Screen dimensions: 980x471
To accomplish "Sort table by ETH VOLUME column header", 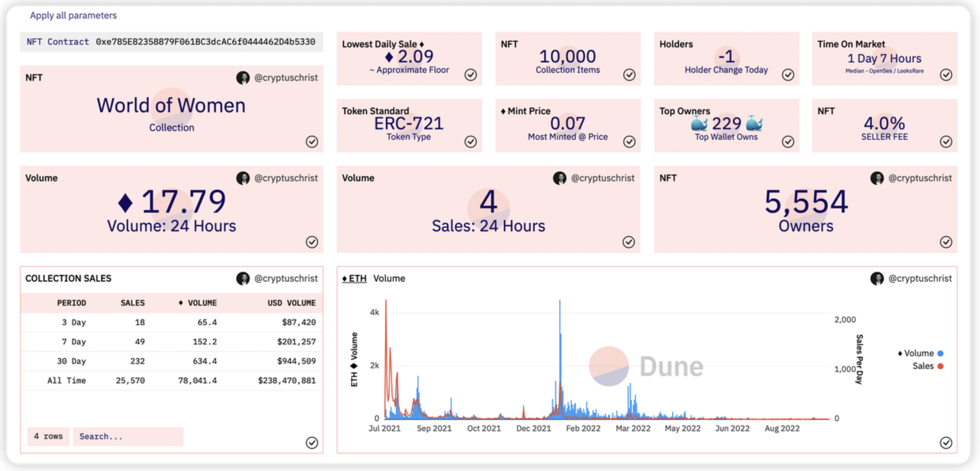I will pos(198,303).
